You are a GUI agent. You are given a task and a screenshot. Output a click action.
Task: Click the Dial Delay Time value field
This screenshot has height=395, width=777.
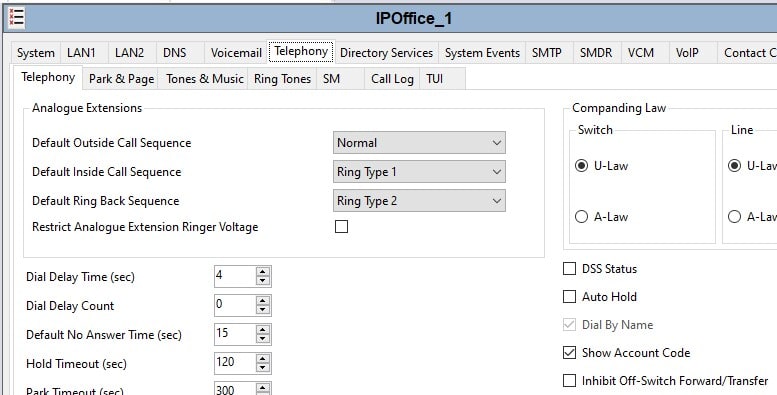coord(235,276)
